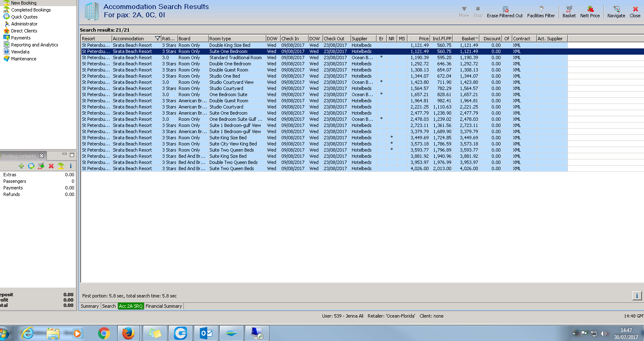The height and width of the screenshot is (341, 644).
Task: Click the 1,190.39 price cell
Action: click(x=419, y=58)
